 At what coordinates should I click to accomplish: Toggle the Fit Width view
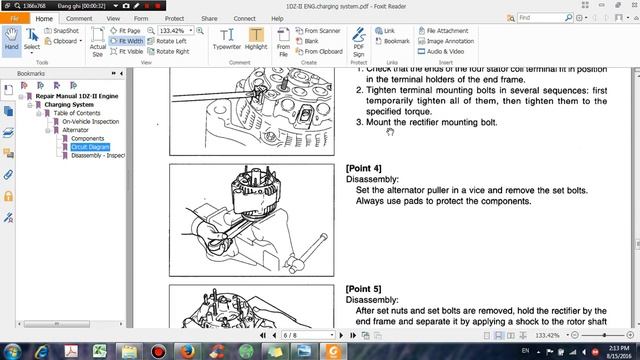tap(127, 41)
